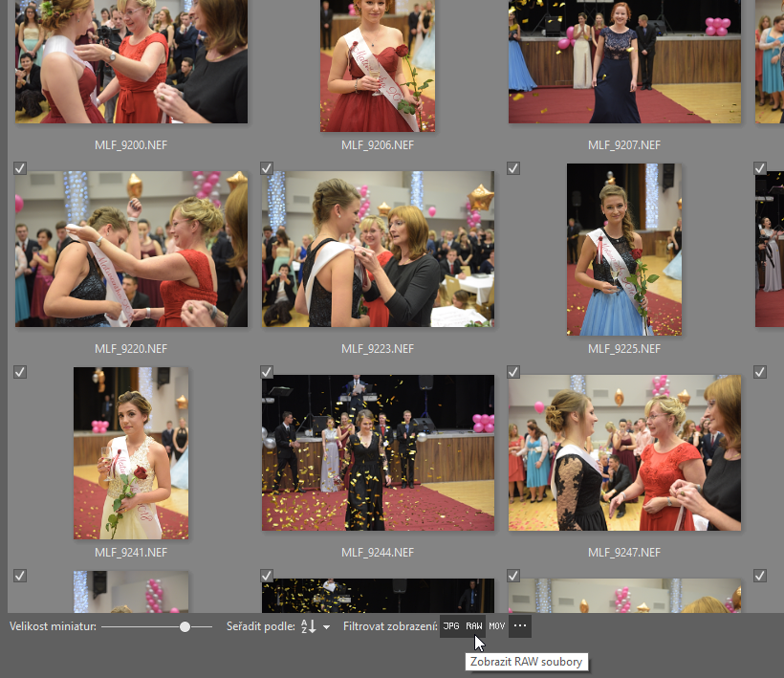784x678 pixels.
Task: Select the MLF_9220.NEF sash photo thumbnail
Action: 131,249
